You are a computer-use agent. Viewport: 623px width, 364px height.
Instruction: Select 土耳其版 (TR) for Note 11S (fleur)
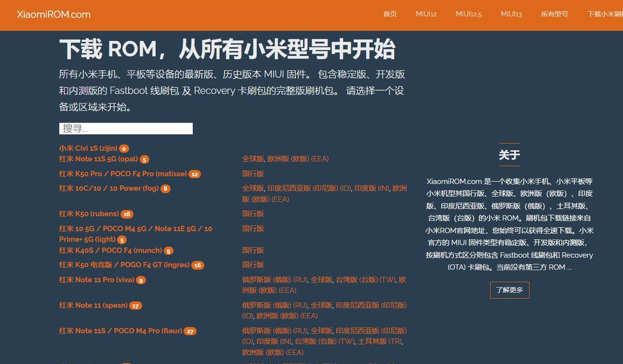[380, 342]
